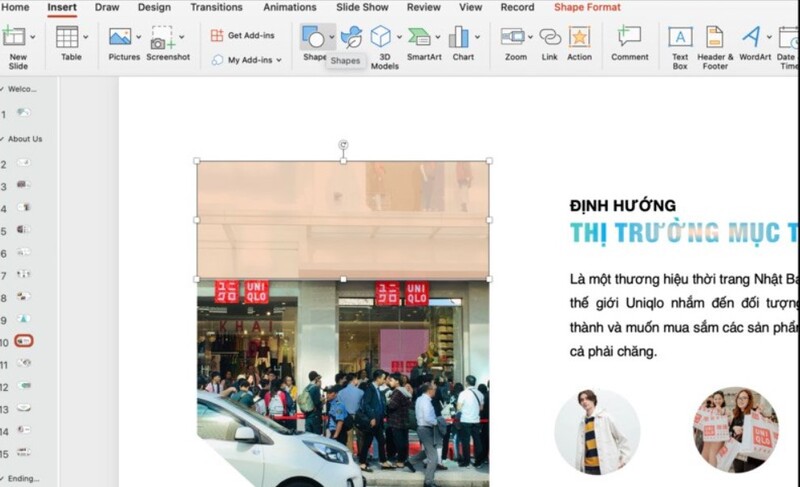This screenshot has height=487, width=800.
Task: Expand the New Slide layout dropdown
Action: click(33, 37)
